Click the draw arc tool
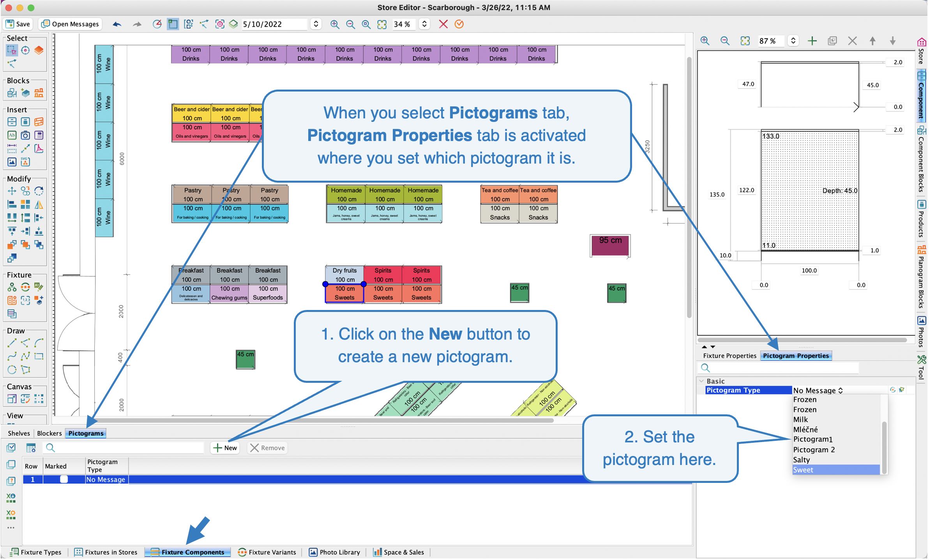Image resolution: width=929 pixels, height=560 pixels. point(39,343)
